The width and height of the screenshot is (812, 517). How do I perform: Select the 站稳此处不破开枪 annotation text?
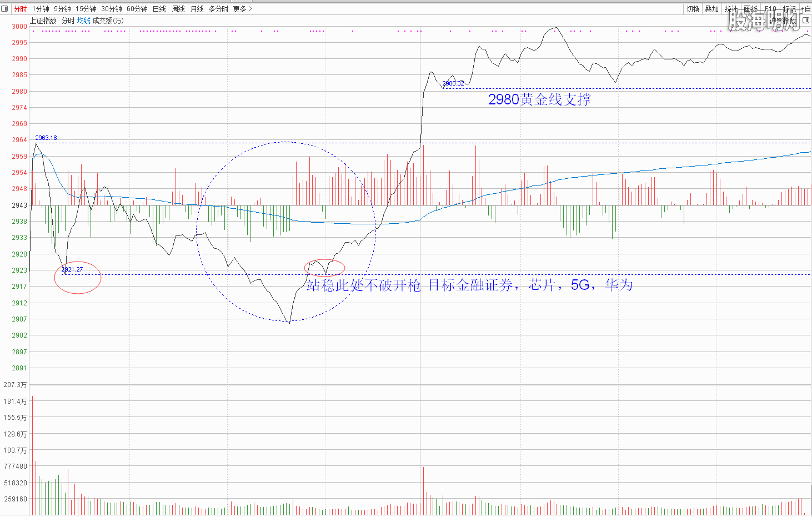click(x=364, y=285)
